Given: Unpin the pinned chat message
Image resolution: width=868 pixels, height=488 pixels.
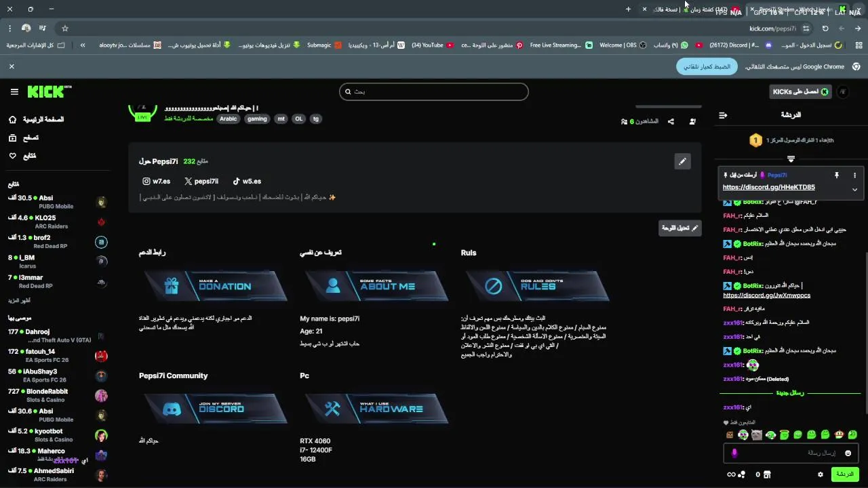Looking at the screenshot, I should pos(836,175).
